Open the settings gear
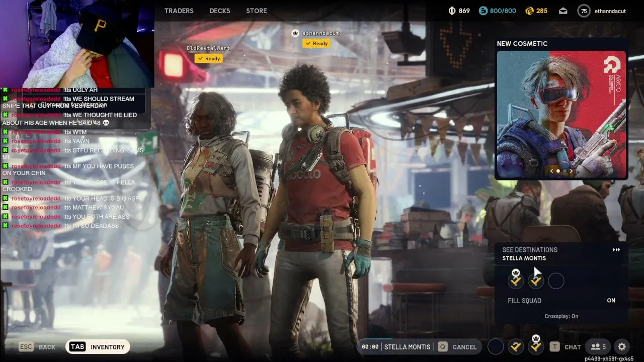This screenshot has width=644, height=362. [x=622, y=346]
